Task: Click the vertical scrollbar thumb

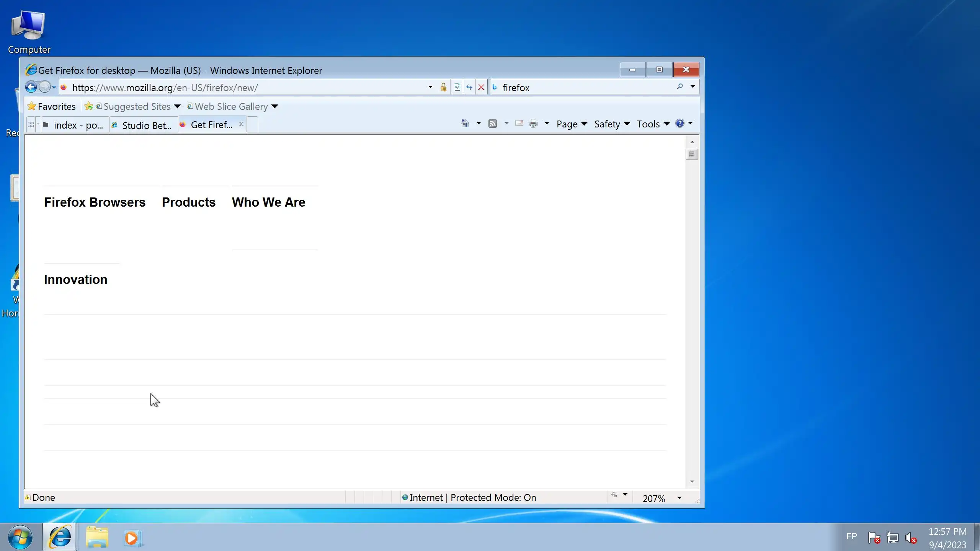Action: pyautogui.click(x=691, y=154)
